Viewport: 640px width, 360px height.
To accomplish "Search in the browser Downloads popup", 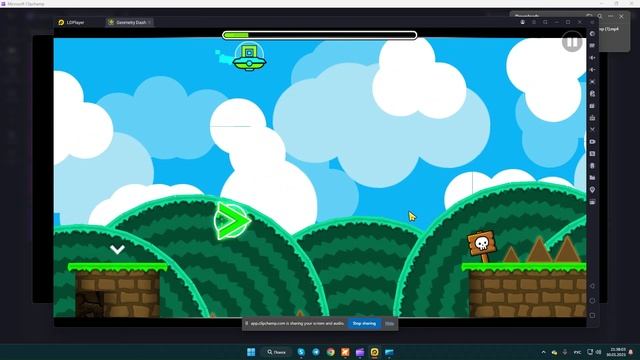I will [600, 16].
